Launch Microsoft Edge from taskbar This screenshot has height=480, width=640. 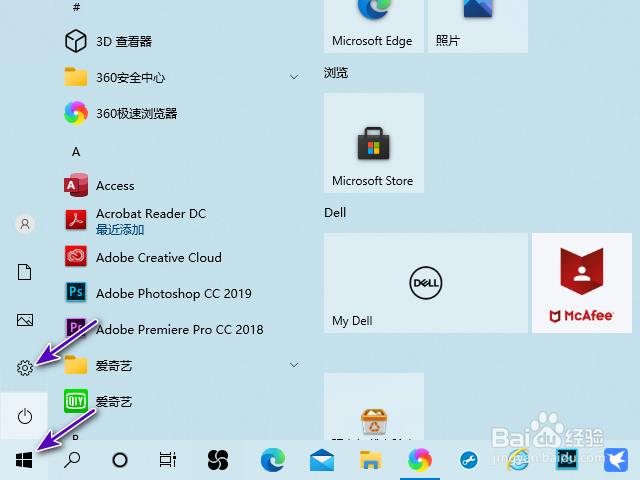pos(273,460)
